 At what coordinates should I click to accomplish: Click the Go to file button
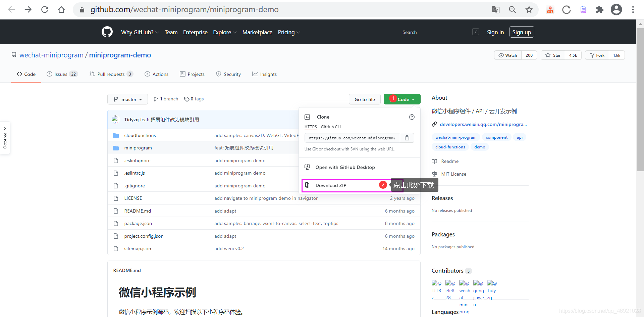point(365,99)
